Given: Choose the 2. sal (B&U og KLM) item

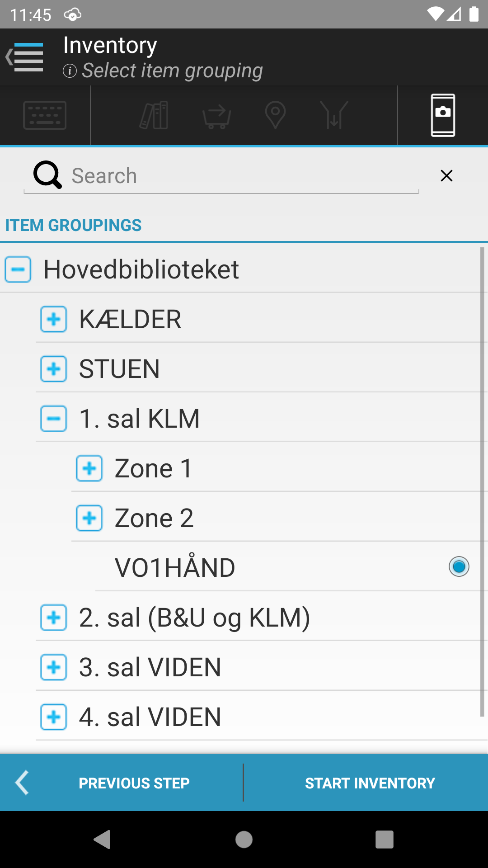Looking at the screenshot, I should tap(195, 618).
